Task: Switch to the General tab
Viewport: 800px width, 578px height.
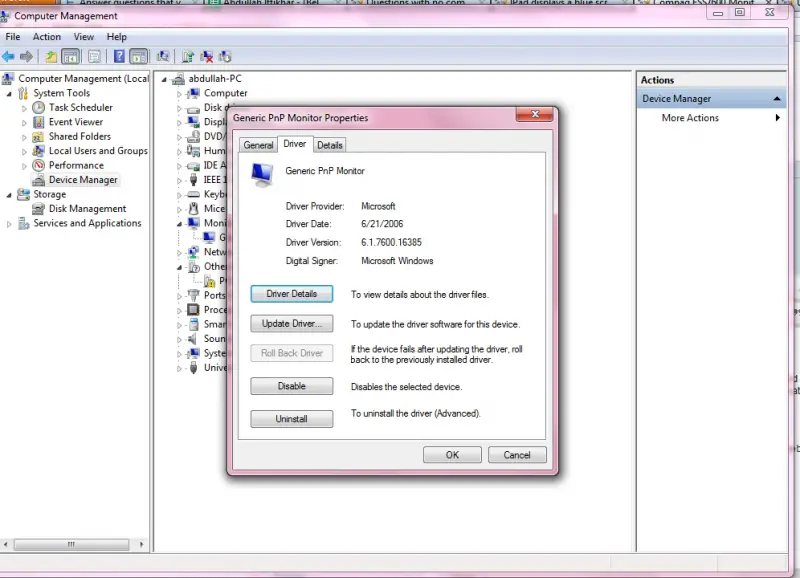Action: click(x=258, y=145)
